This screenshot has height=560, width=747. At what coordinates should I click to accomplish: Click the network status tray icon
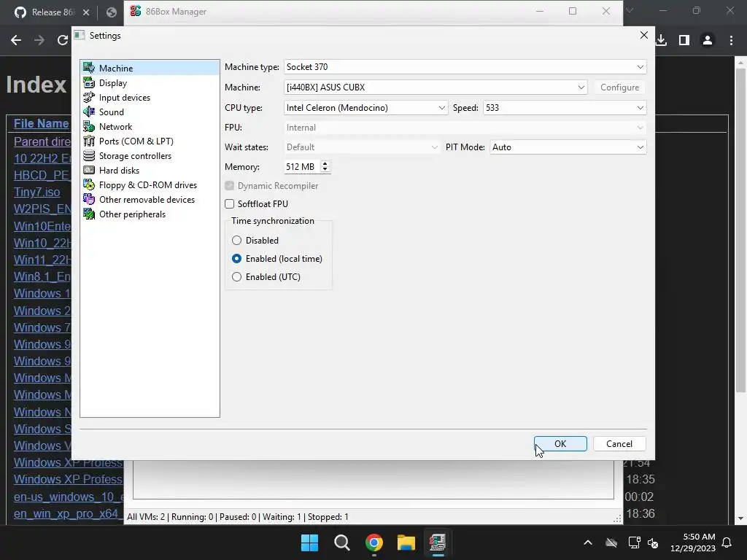(634, 542)
